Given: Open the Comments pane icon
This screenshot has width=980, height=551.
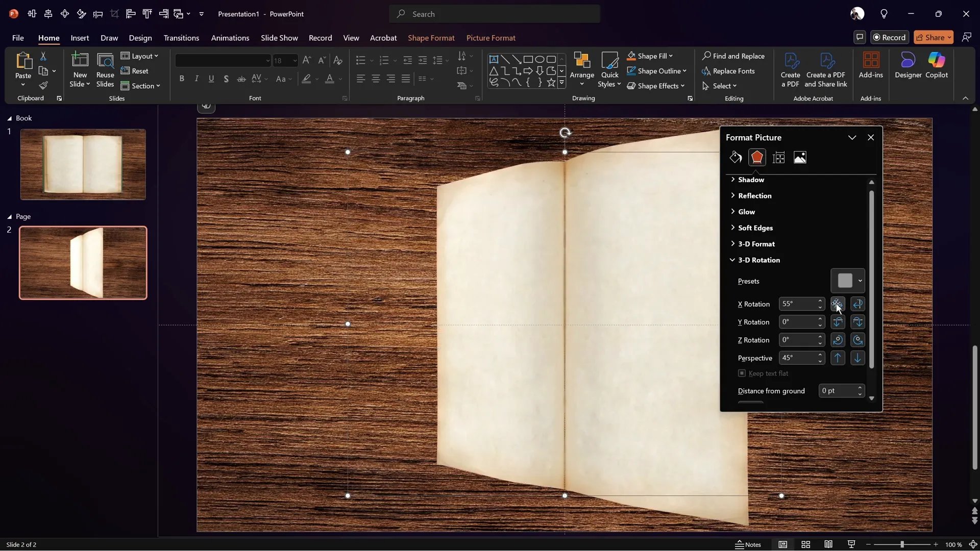Looking at the screenshot, I should pos(860,37).
